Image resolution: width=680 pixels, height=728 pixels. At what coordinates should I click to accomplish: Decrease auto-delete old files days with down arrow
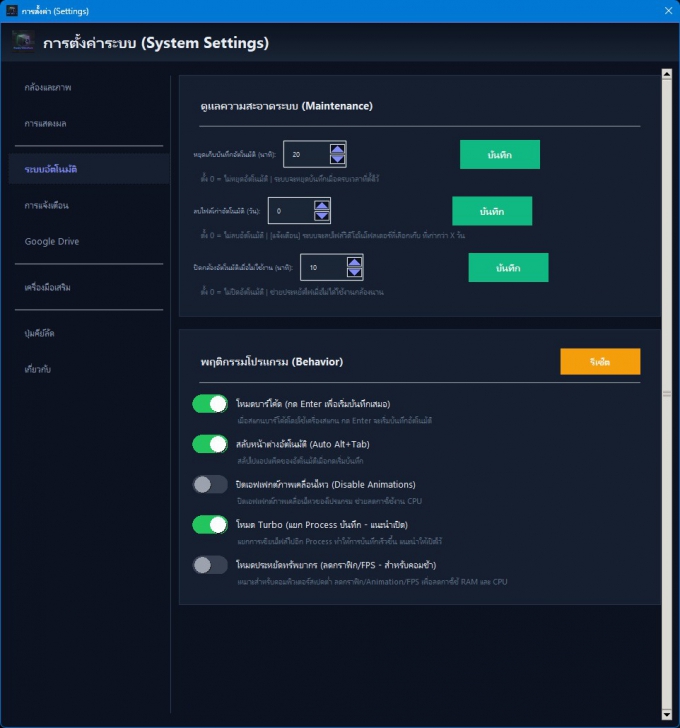tap(321, 216)
